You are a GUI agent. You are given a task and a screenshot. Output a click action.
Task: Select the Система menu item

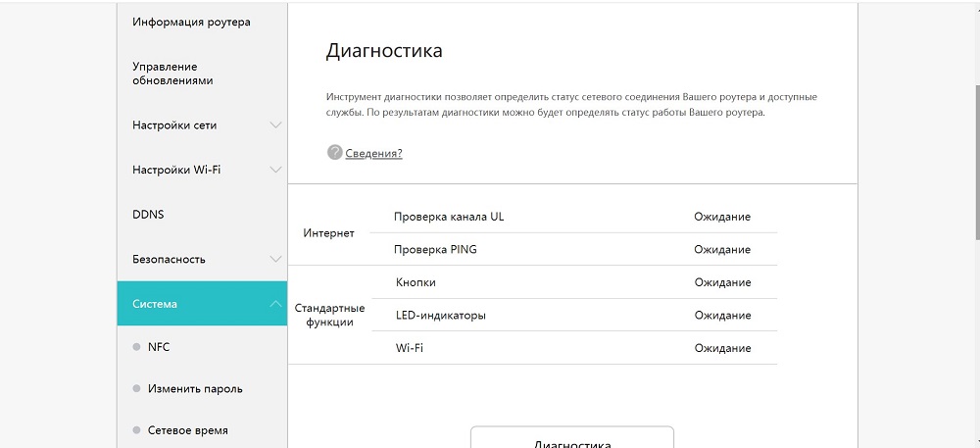point(202,304)
